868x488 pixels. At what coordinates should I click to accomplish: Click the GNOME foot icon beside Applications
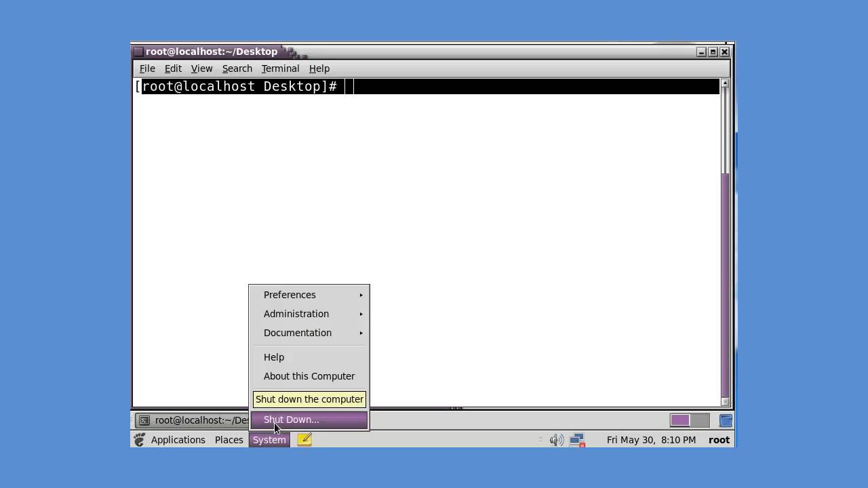pos(140,440)
